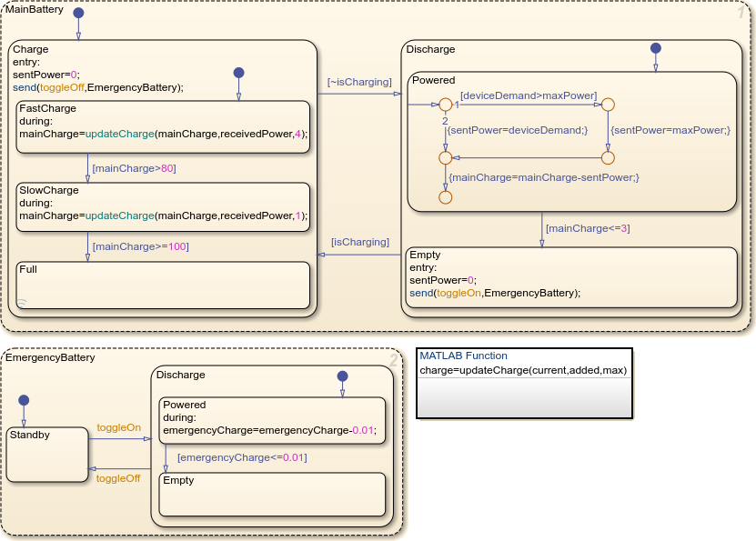This screenshot has height=541, width=756.
Task: Select the toggleOff transition label
Action: pos(118,477)
